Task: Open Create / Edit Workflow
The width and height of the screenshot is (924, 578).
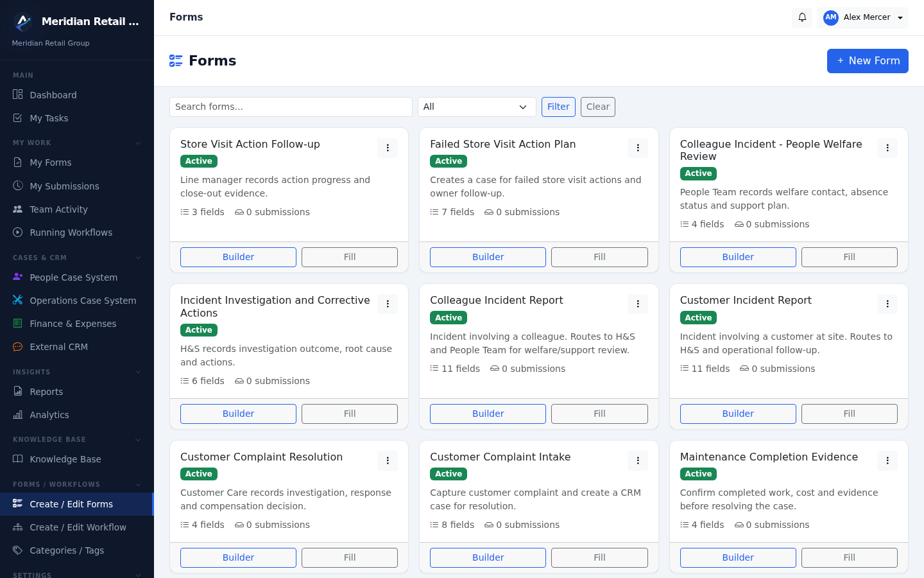Action: pyautogui.click(x=77, y=527)
